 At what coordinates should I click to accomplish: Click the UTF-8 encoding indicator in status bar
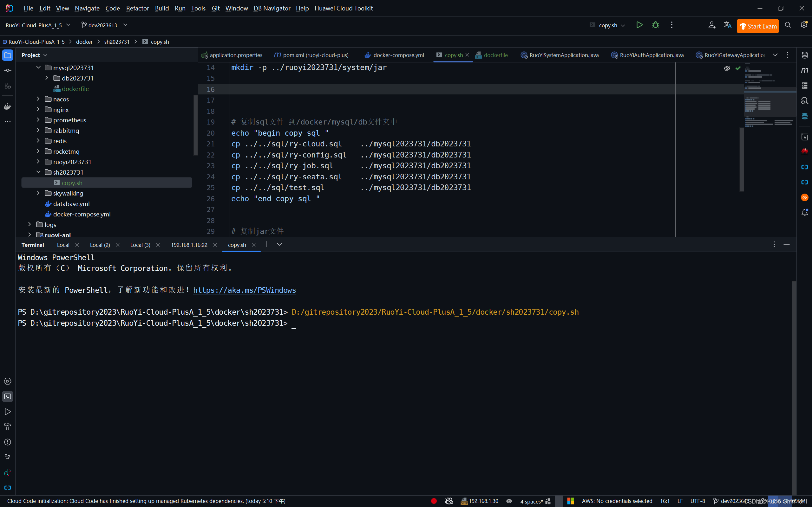[x=699, y=501]
